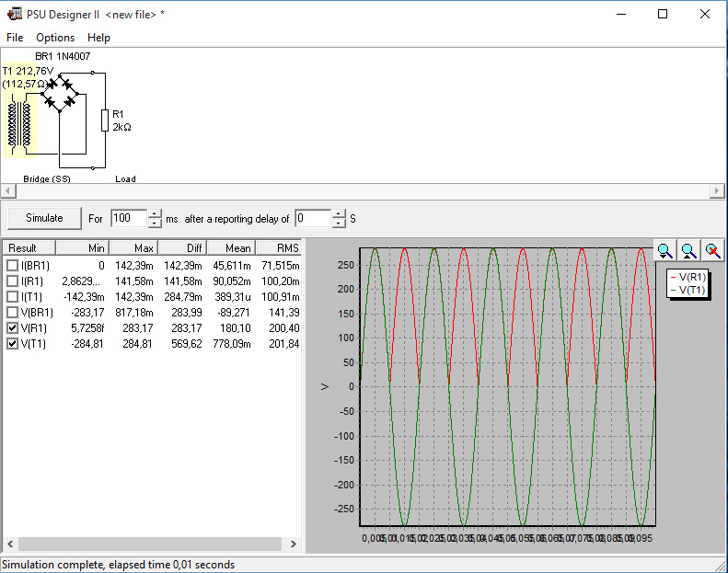Enable the I(R1) result checkbox
Screen dimensions: 728x573
click(12, 281)
